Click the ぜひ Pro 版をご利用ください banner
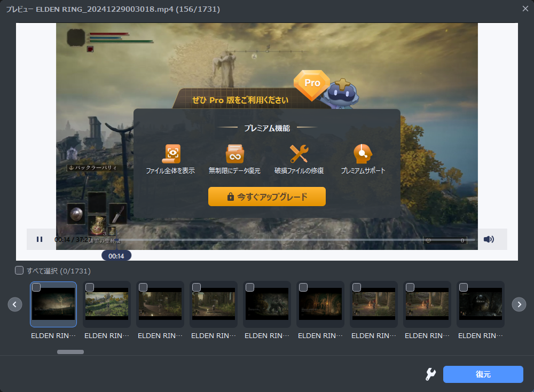Image resolution: width=534 pixels, height=392 pixels. tap(240, 100)
